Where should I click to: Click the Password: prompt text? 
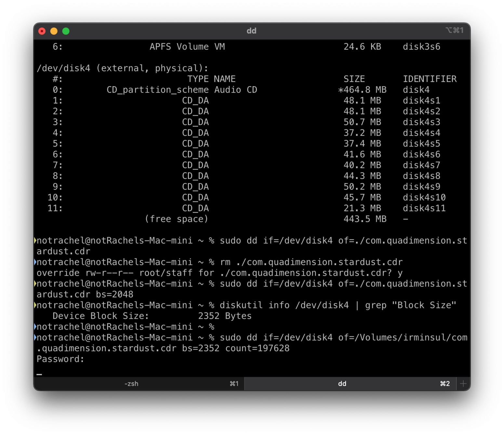pos(60,359)
